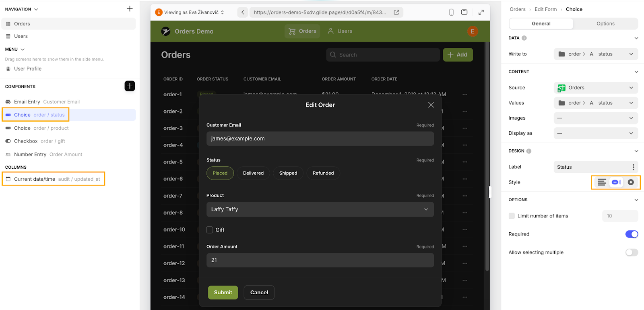Image resolution: width=644 pixels, height=310 pixels.
Task: Add a component with the black plus button
Action: 130,86
